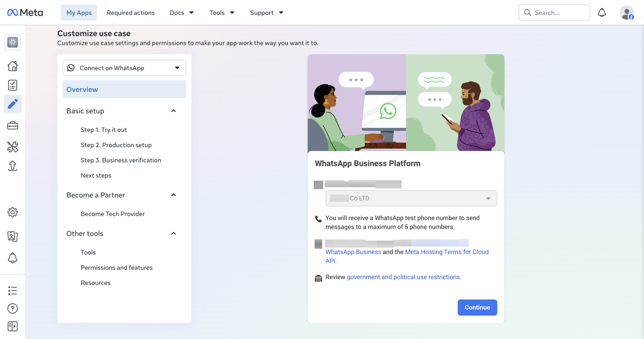The image size is (644, 339).
Task: Open Next steps item
Action: click(x=96, y=175)
